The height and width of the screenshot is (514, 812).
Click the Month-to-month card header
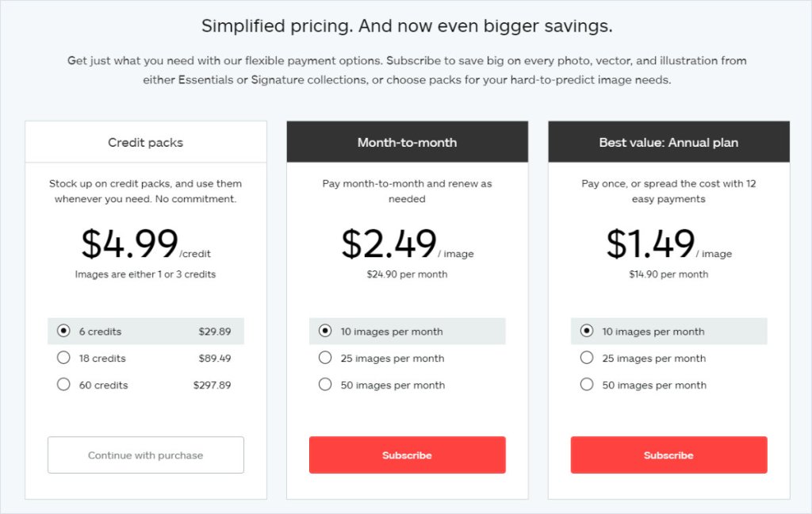point(407,143)
